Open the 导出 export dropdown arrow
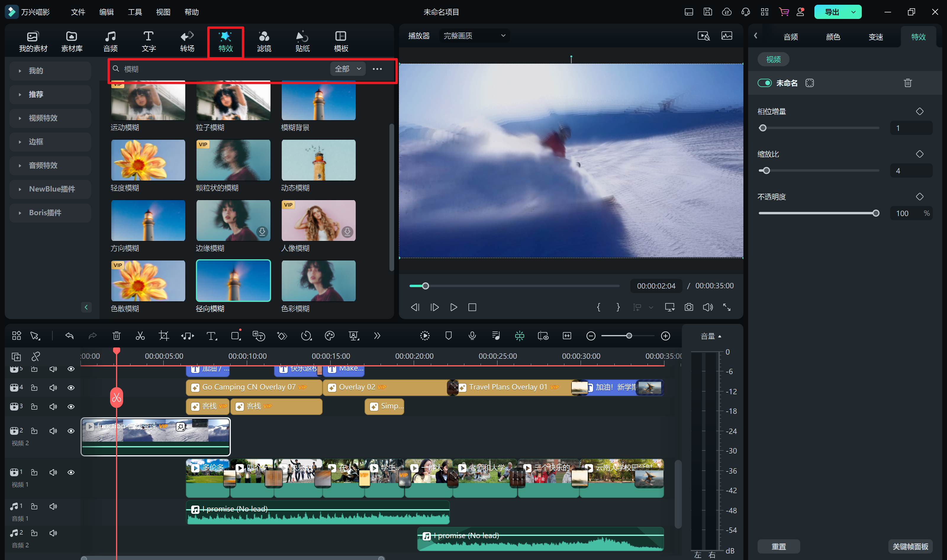Image resolution: width=947 pixels, height=560 pixels. point(853,12)
